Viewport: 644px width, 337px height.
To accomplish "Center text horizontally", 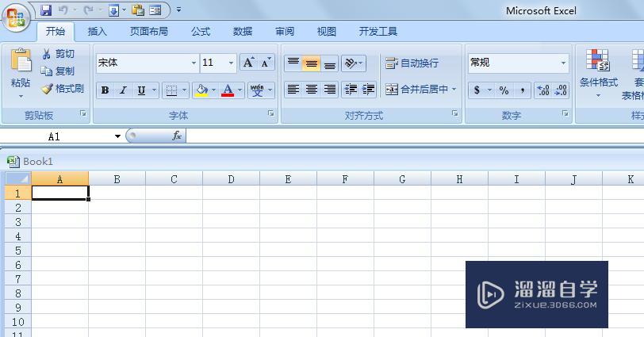I will click(x=312, y=90).
